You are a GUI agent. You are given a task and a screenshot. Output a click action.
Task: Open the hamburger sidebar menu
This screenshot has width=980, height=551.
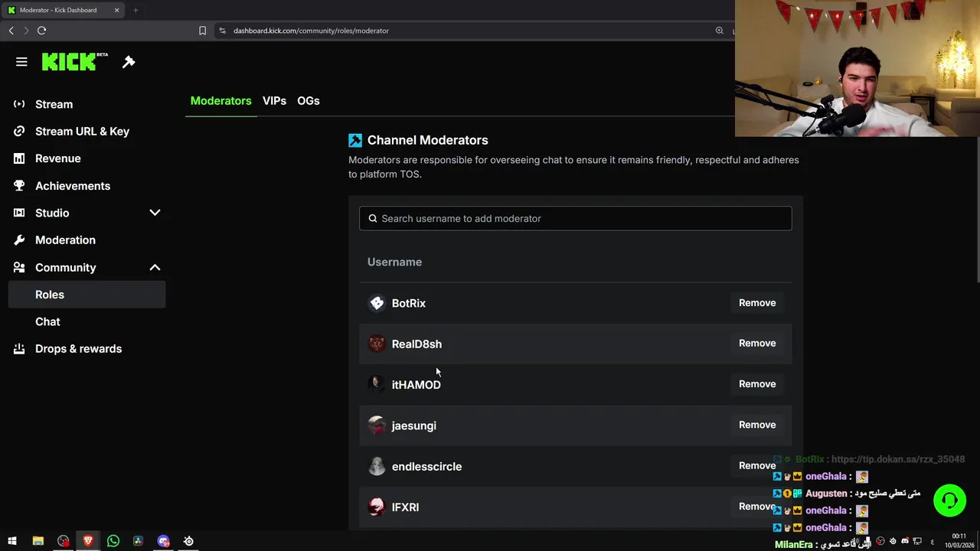[21, 62]
